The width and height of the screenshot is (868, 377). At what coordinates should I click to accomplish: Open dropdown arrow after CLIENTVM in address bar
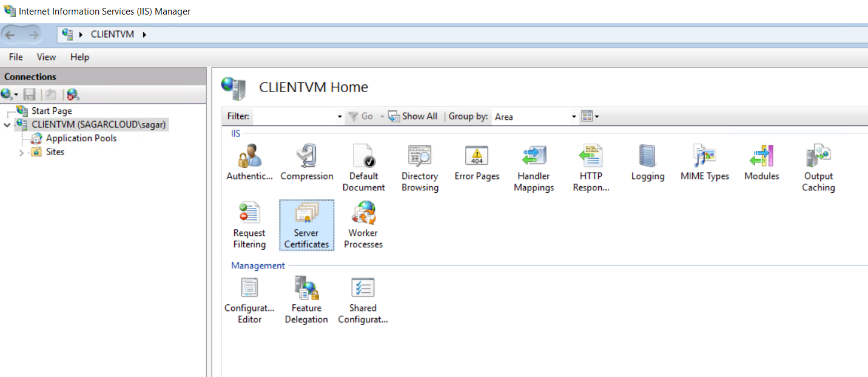pyautogui.click(x=144, y=35)
